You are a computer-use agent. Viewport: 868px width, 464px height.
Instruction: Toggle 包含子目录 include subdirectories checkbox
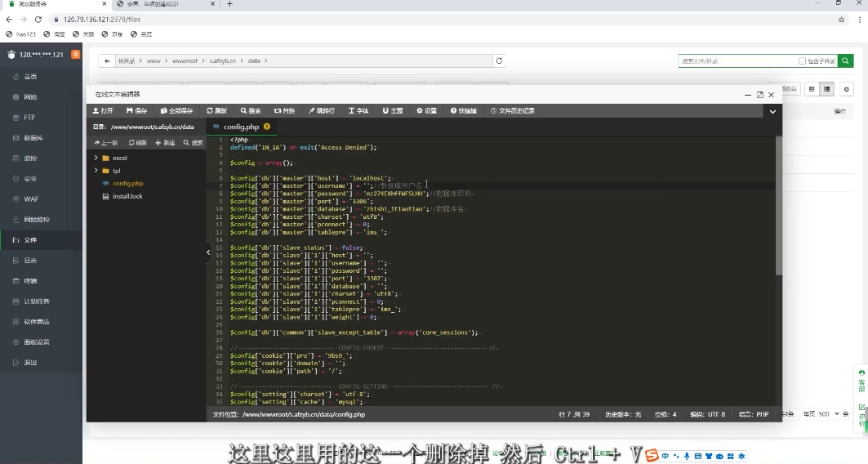click(802, 61)
